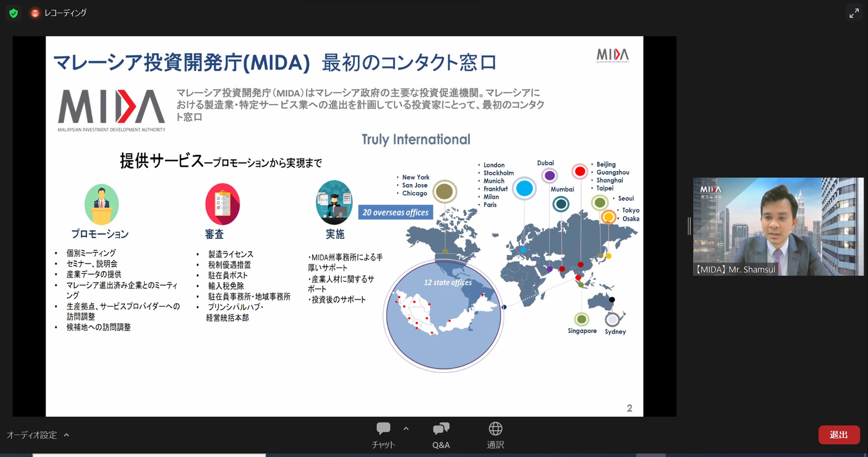
Task: Click the blue Europe office marker
Action: (x=524, y=188)
